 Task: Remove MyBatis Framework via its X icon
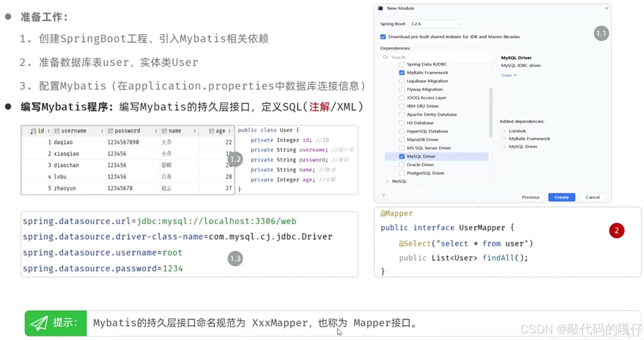coord(504,139)
